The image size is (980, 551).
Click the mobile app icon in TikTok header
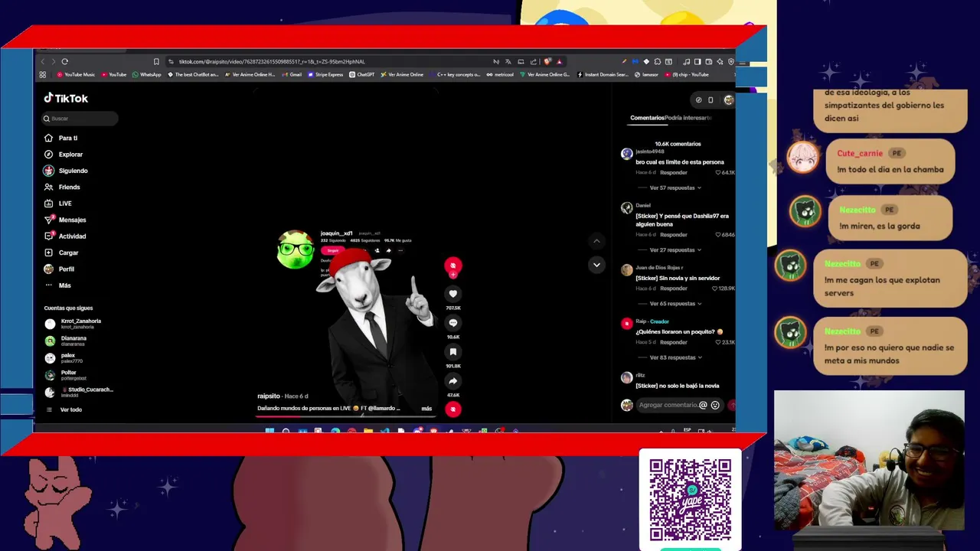710,100
